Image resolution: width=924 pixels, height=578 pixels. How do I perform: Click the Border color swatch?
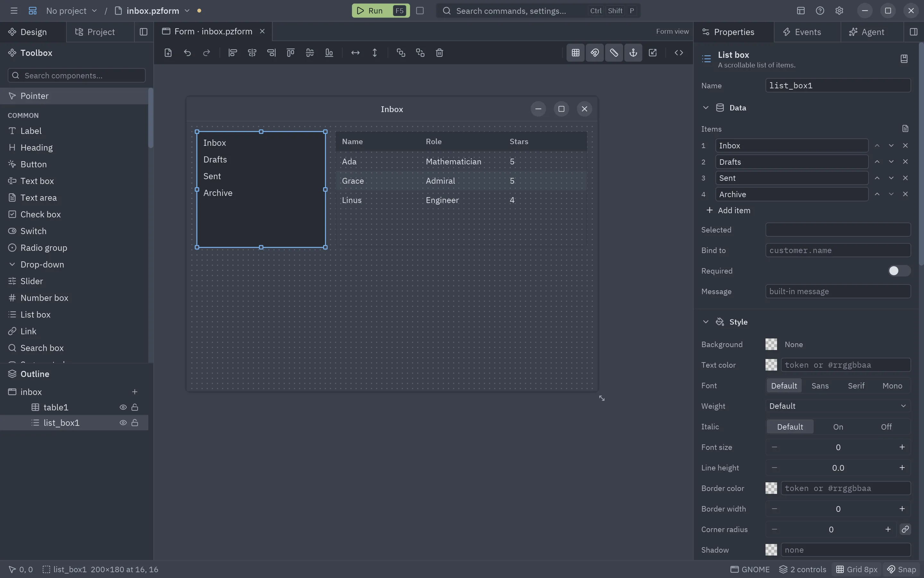tap(771, 488)
